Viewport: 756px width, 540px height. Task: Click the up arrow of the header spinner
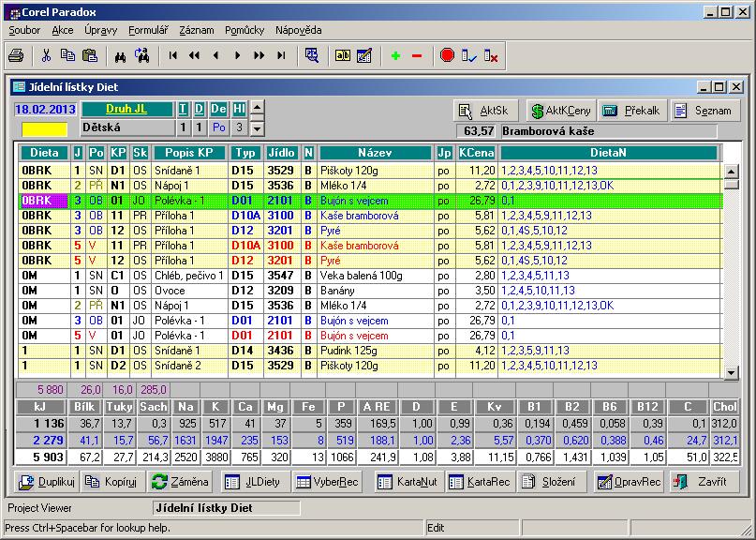coord(258,107)
